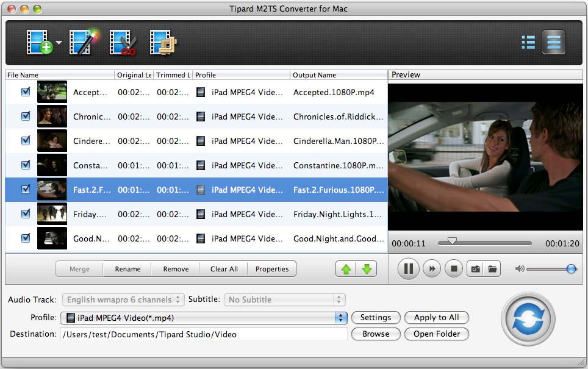Deselect the Good Night file checkbox
The width and height of the screenshot is (588, 369).
(x=26, y=238)
